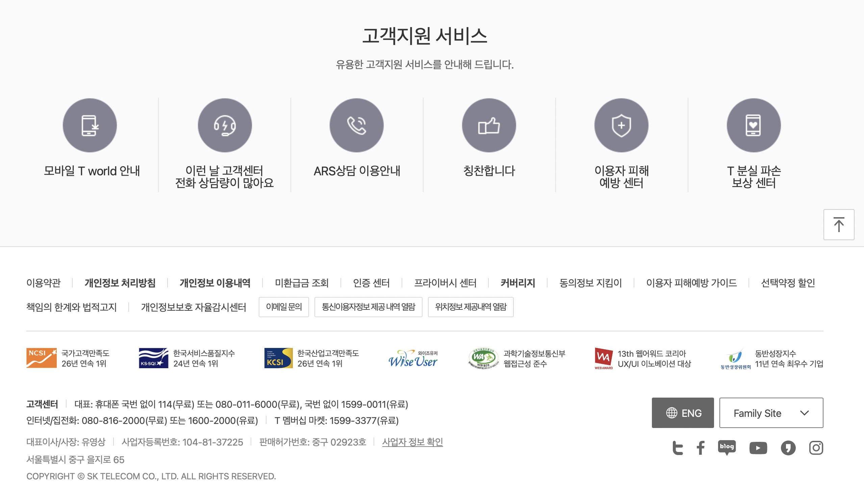Open the headset call-volume info icon
This screenshot has width=864, height=504.
(x=225, y=125)
